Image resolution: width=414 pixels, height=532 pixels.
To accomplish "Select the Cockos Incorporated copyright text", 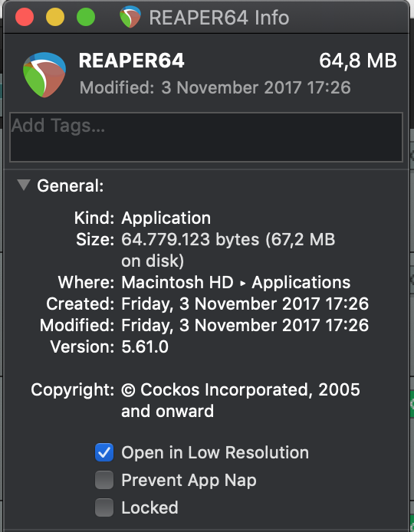I will click(x=241, y=400).
